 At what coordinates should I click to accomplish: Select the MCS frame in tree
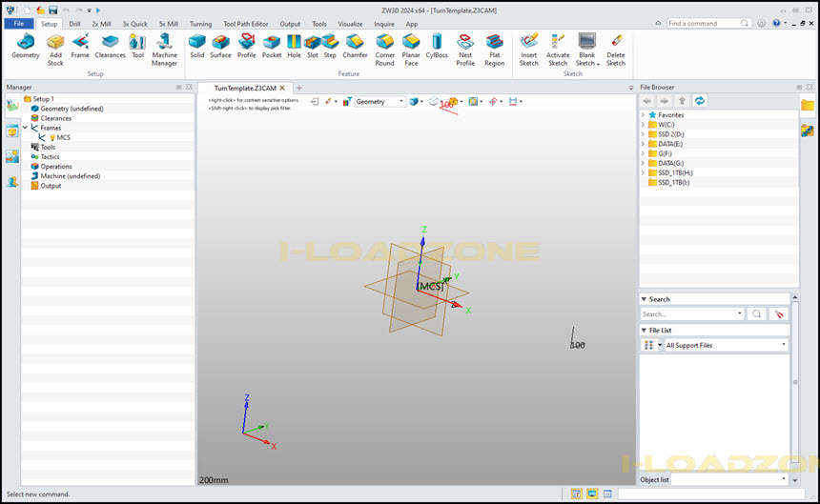[x=63, y=137]
